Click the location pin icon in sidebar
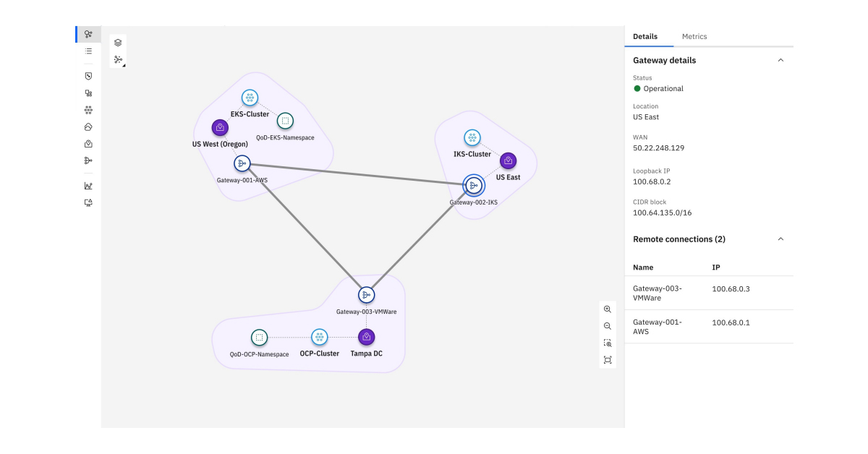The image size is (868, 454). (88, 144)
